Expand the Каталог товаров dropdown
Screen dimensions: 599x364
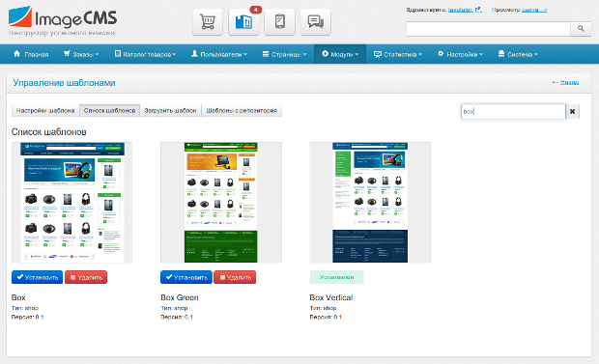pyautogui.click(x=145, y=54)
